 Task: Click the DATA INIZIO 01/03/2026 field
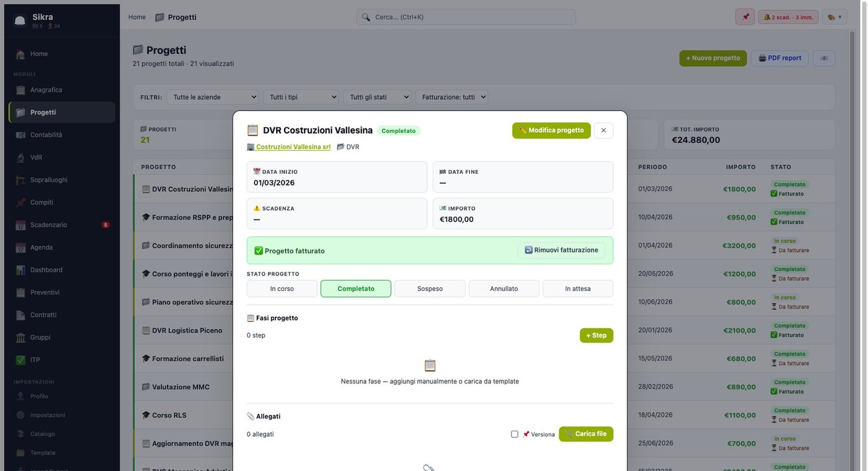coord(337,177)
